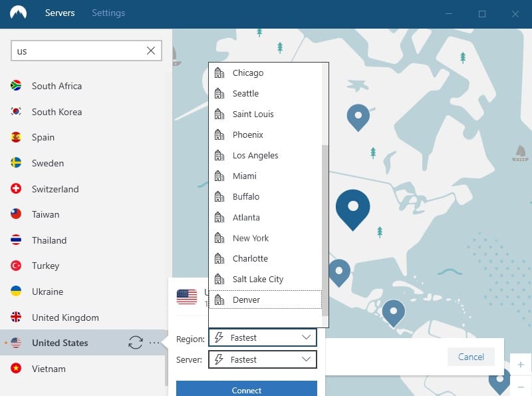Select South Africa from the country list
Image resolution: width=532 pixels, height=396 pixels.
click(x=57, y=86)
